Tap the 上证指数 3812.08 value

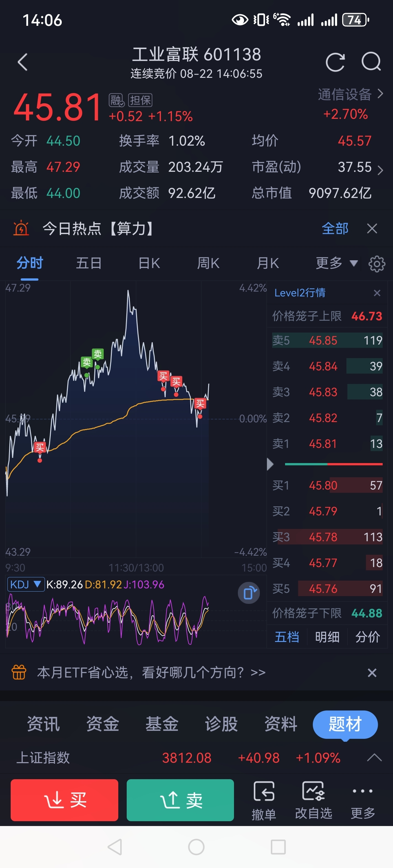click(x=186, y=758)
